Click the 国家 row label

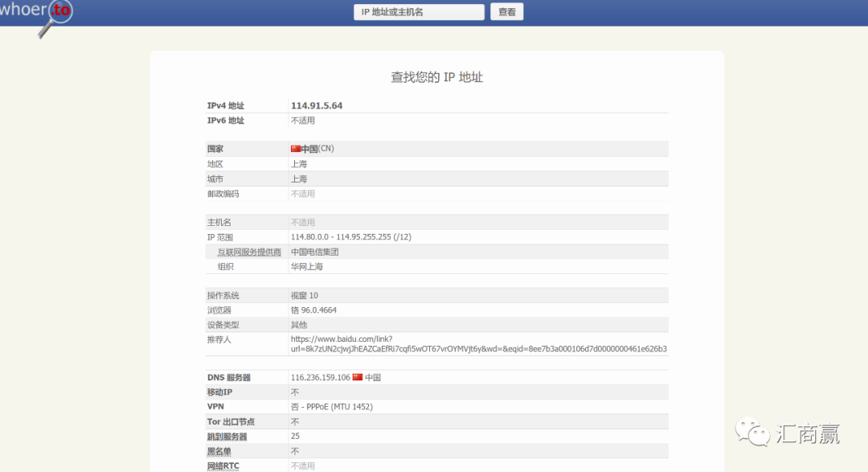(x=215, y=149)
